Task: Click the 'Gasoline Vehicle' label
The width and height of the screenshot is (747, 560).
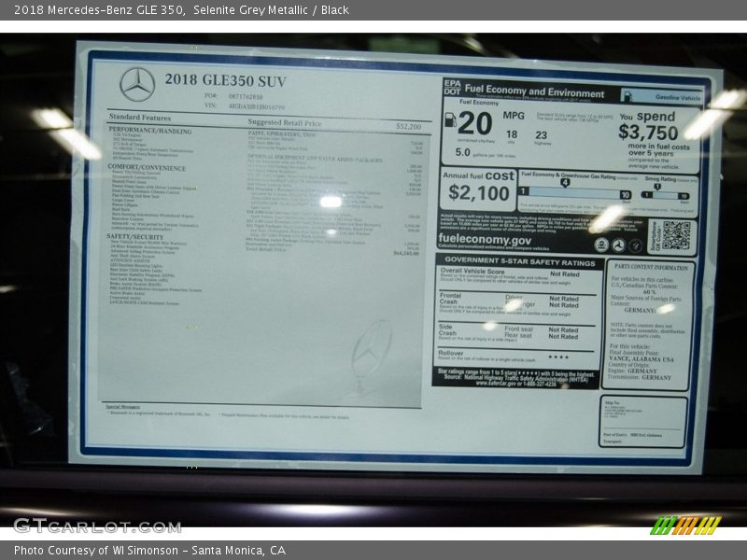Action: click(678, 97)
